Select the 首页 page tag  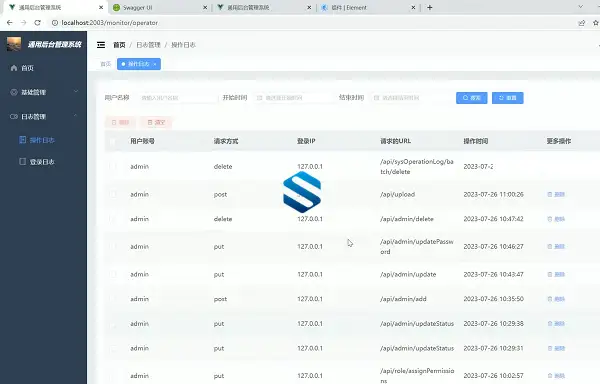[x=106, y=64]
